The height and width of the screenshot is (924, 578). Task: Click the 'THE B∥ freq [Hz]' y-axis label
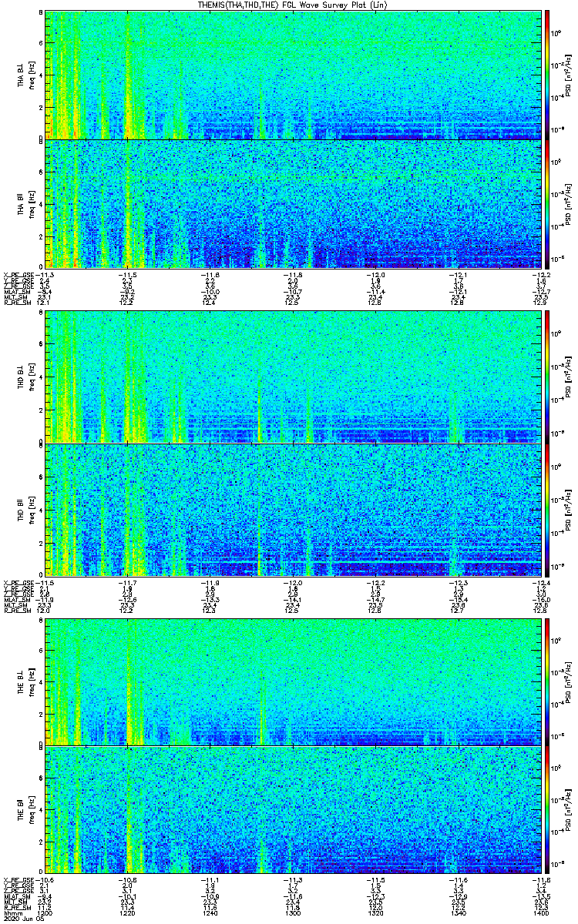25,810
